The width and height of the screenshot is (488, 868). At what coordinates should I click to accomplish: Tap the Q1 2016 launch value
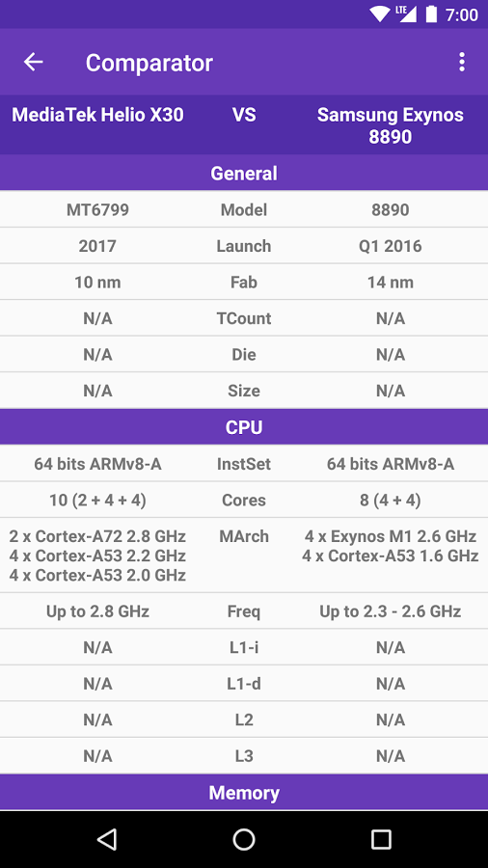pos(390,246)
